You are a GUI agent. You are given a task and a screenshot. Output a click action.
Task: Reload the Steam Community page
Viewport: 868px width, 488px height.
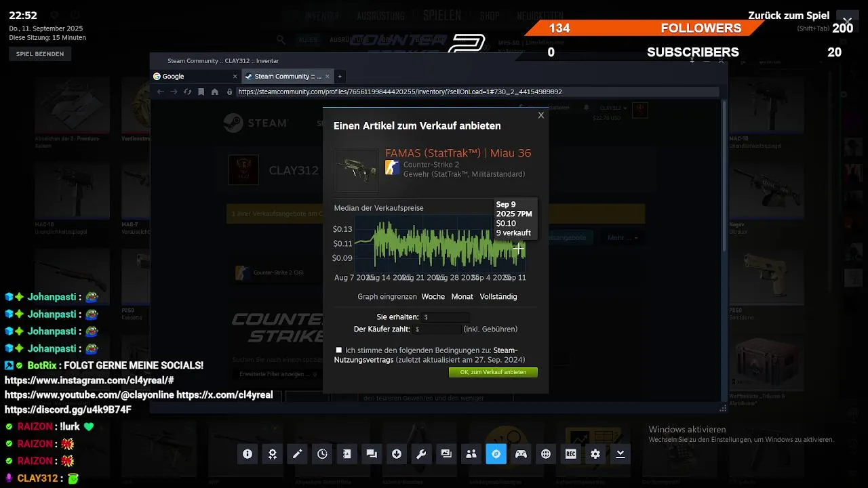click(187, 91)
